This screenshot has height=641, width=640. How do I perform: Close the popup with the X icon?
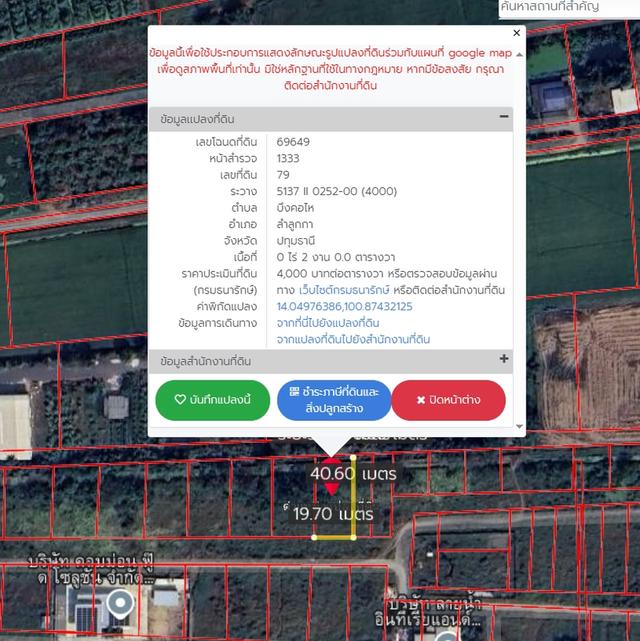pos(516,33)
